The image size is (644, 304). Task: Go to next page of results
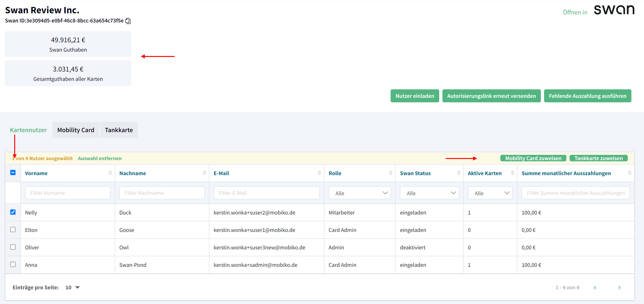620,288
